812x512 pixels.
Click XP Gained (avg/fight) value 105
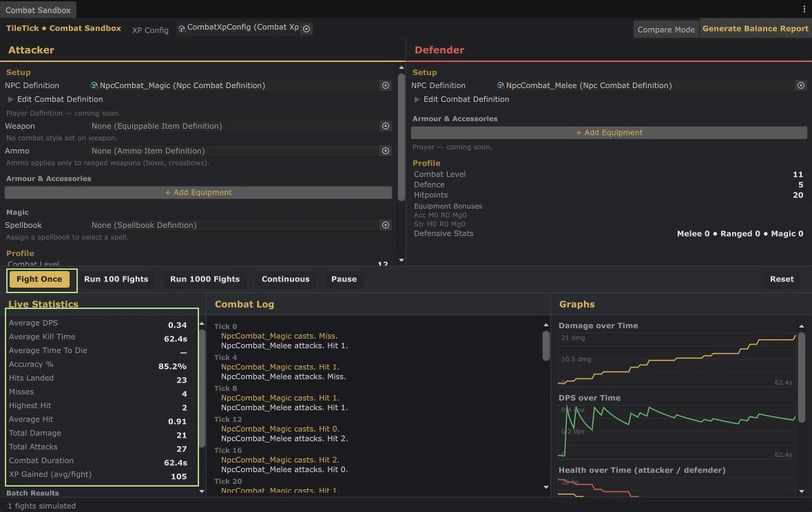pyautogui.click(x=178, y=476)
